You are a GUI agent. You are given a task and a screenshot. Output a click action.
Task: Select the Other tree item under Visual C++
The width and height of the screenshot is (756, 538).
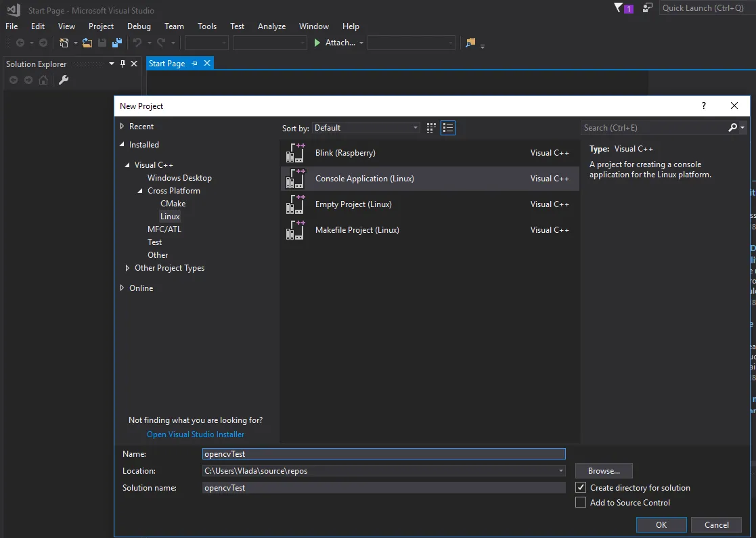158,255
